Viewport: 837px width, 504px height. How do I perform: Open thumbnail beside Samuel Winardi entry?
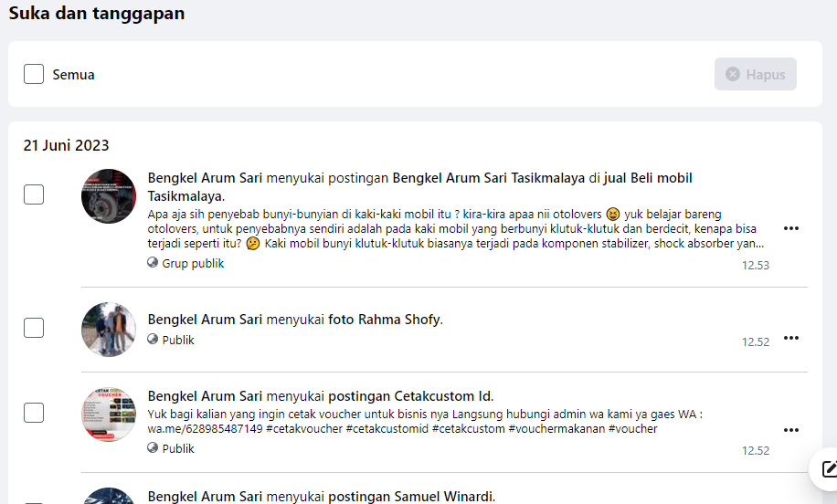109,496
